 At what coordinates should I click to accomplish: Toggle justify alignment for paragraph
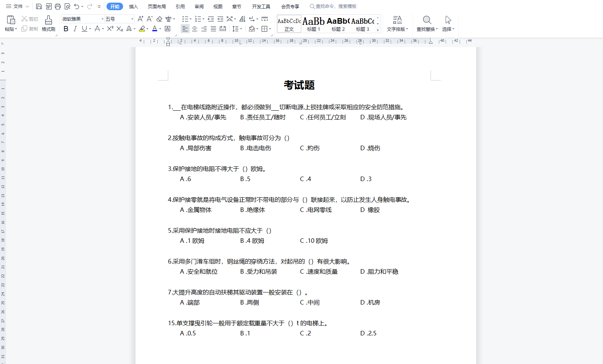point(213,29)
